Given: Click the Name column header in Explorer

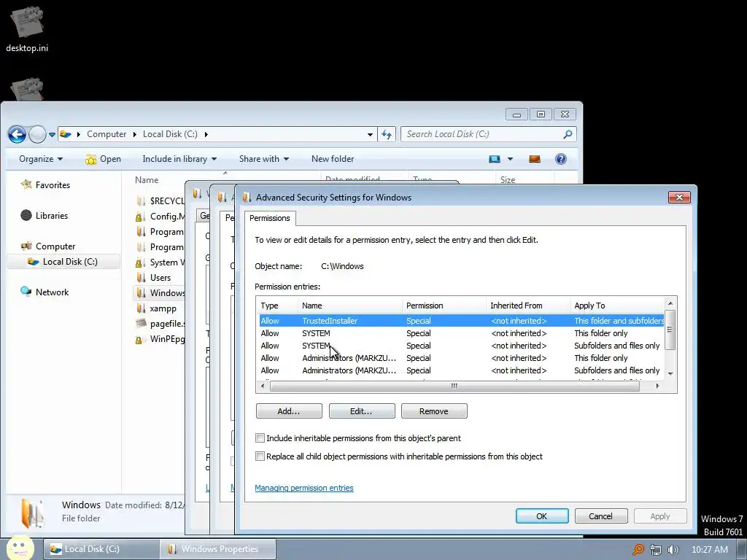Looking at the screenshot, I should coord(147,180).
